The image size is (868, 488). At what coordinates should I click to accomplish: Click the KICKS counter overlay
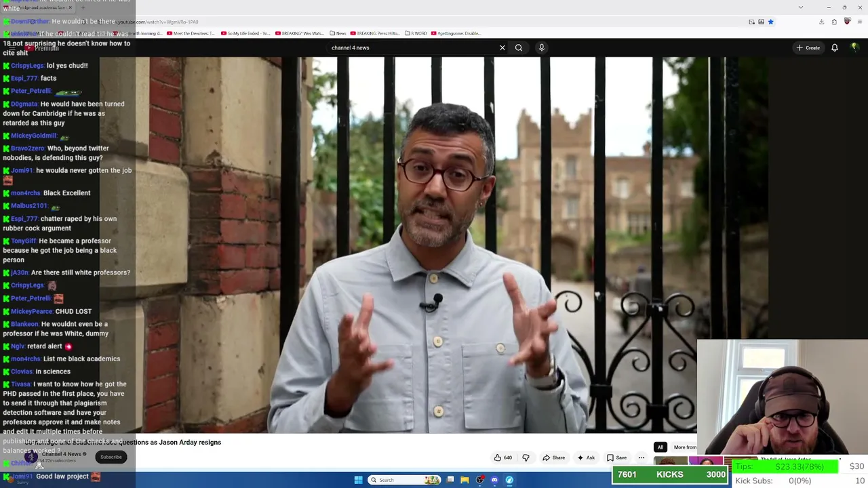click(670, 474)
